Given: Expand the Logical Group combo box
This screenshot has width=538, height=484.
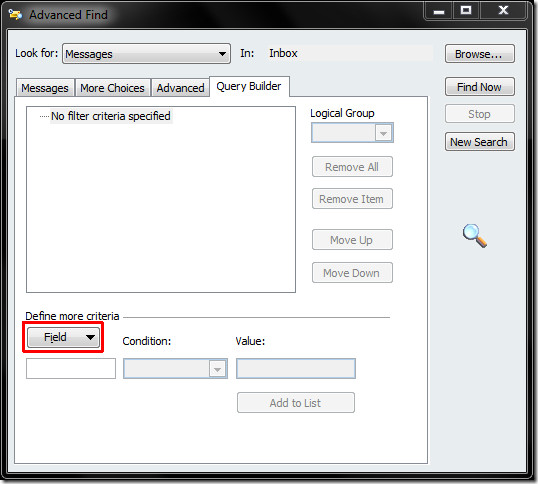Looking at the screenshot, I should click(352, 133).
